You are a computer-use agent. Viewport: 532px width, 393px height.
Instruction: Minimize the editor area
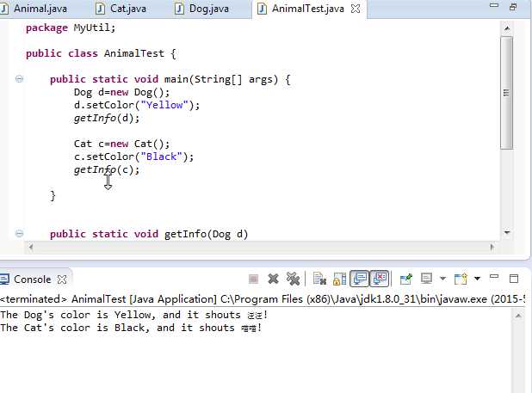[494, 5]
